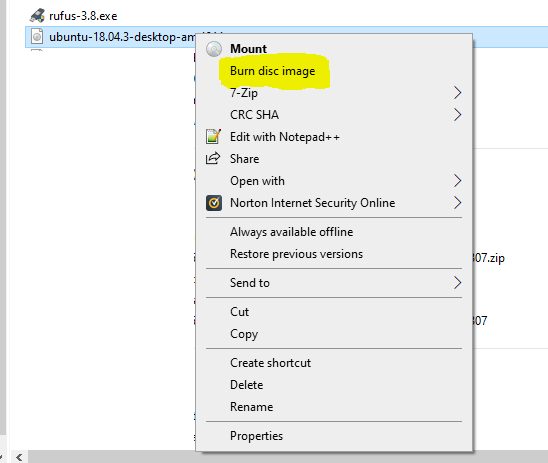The image size is (548, 463).
Task: Expand the Send to submenu arrow
Action: (457, 283)
